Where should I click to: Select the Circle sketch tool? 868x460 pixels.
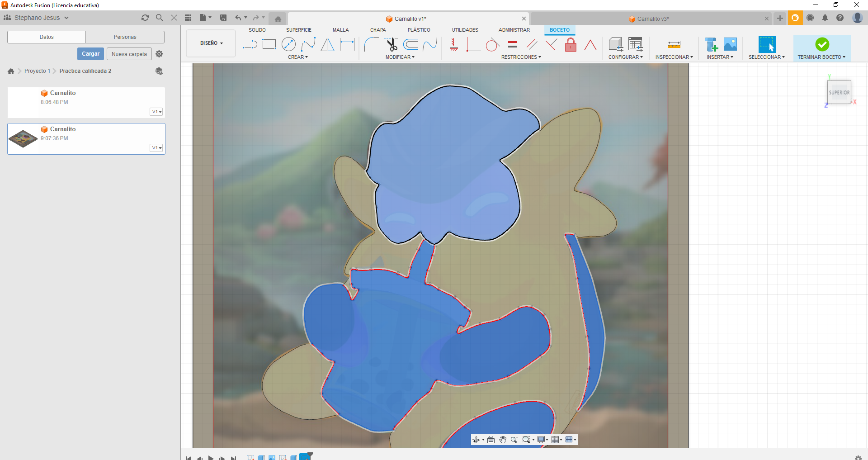[288, 44]
